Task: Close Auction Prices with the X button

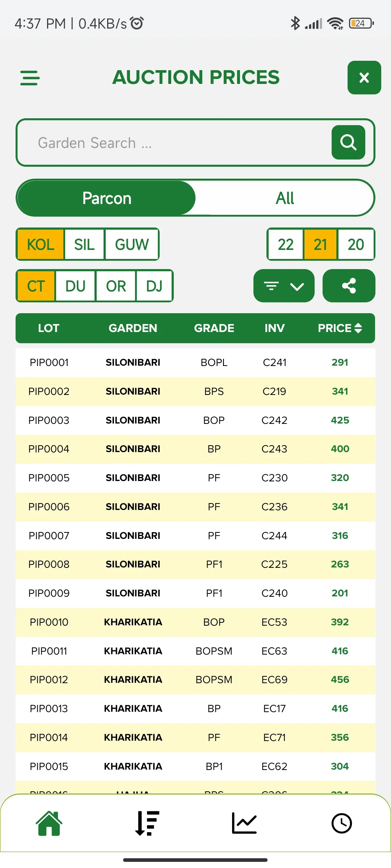Action: coord(364,77)
